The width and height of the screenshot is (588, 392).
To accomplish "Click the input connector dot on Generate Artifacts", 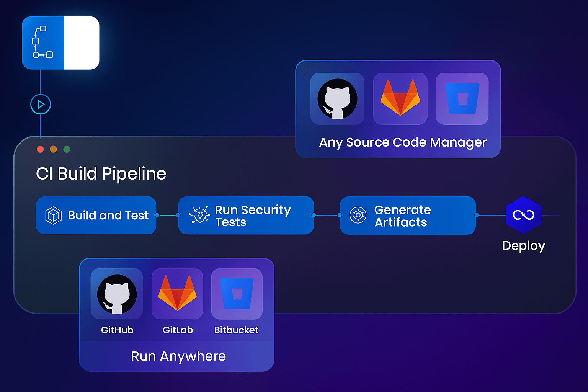I will pos(340,215).
